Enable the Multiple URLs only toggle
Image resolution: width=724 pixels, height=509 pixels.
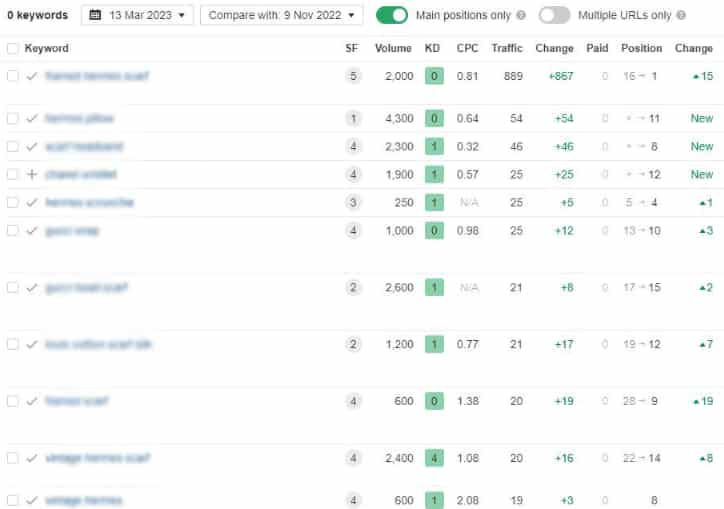click(x=554, y=15)
